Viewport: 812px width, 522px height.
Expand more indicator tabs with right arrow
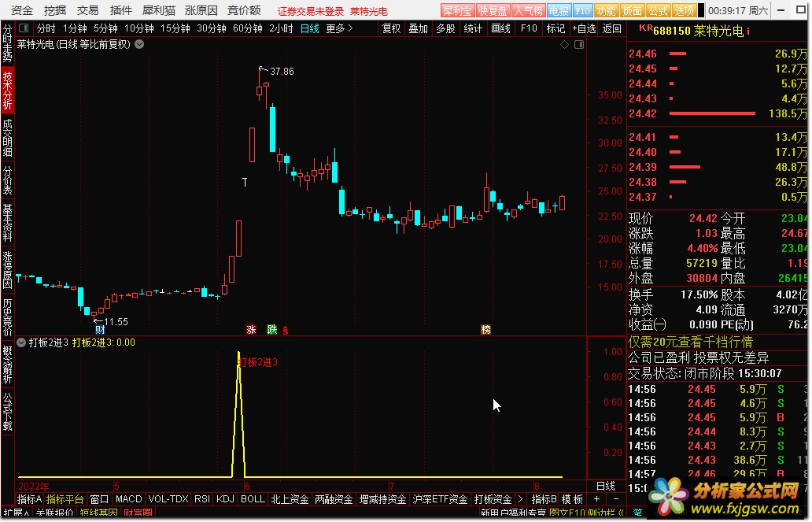coord(520,498)
